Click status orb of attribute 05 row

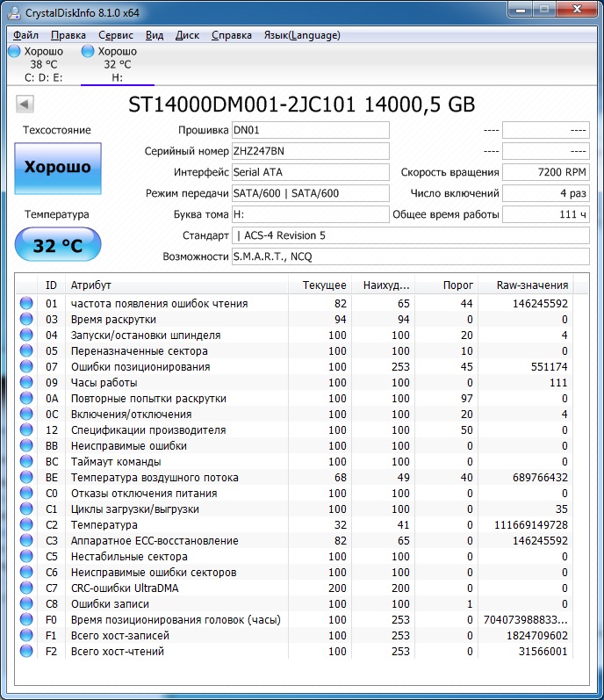(26, 351)
